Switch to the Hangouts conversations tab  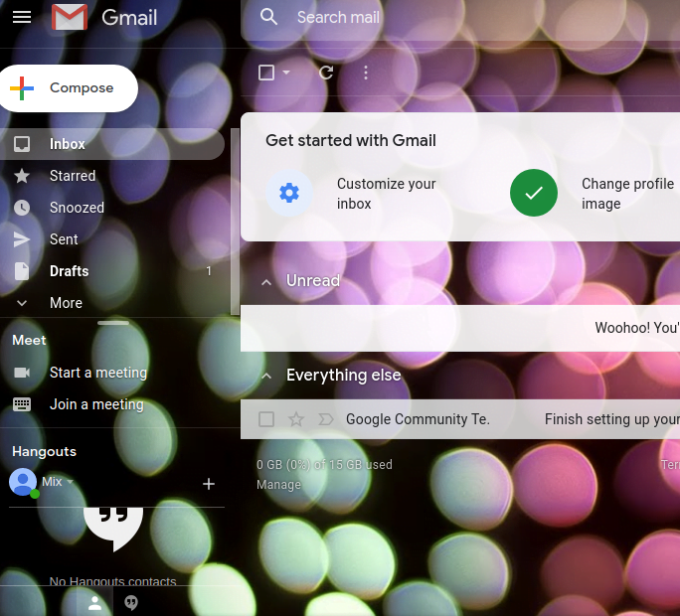(x=131, y=602)
